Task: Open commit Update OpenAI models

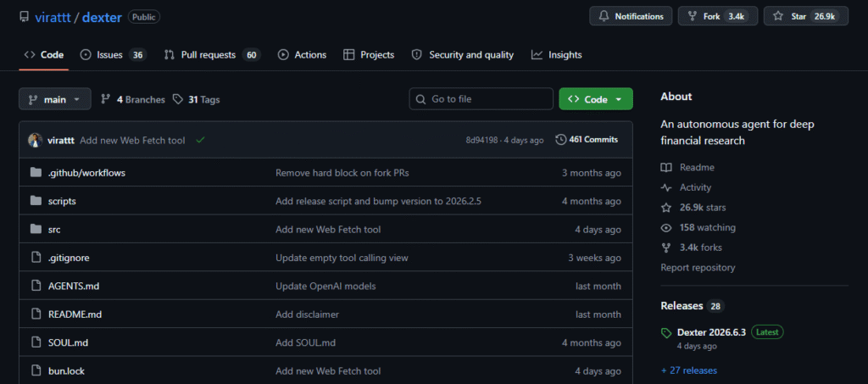Action: [325, 286]
